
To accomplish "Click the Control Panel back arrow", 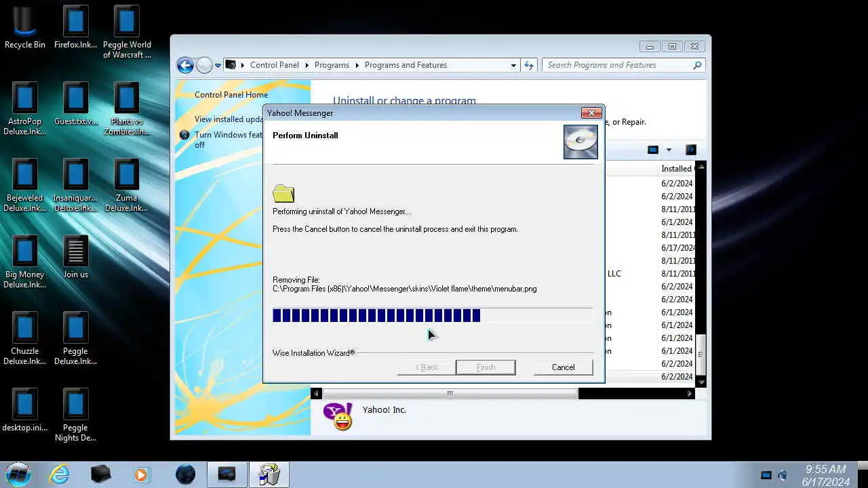I will click(x=185, y=65).
